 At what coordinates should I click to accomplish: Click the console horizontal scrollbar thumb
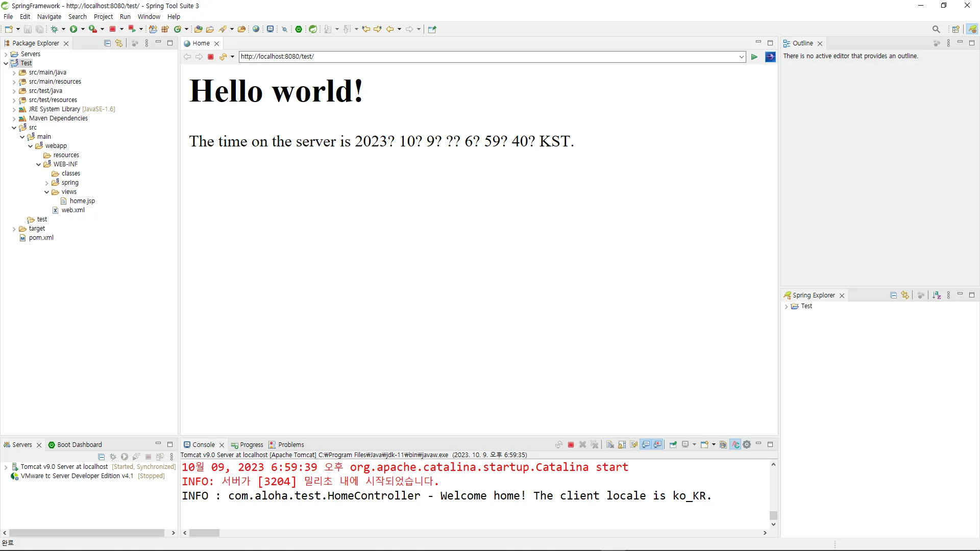click(x=204, y=533)
